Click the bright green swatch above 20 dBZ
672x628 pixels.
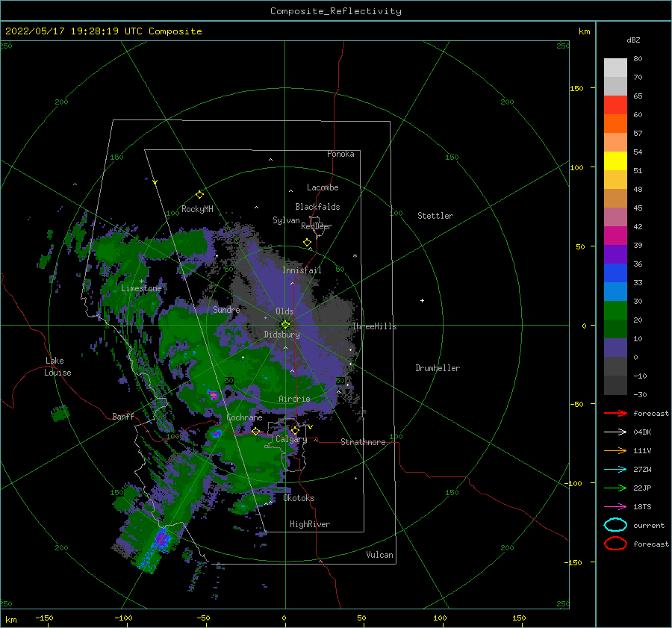tap(615, 311)
